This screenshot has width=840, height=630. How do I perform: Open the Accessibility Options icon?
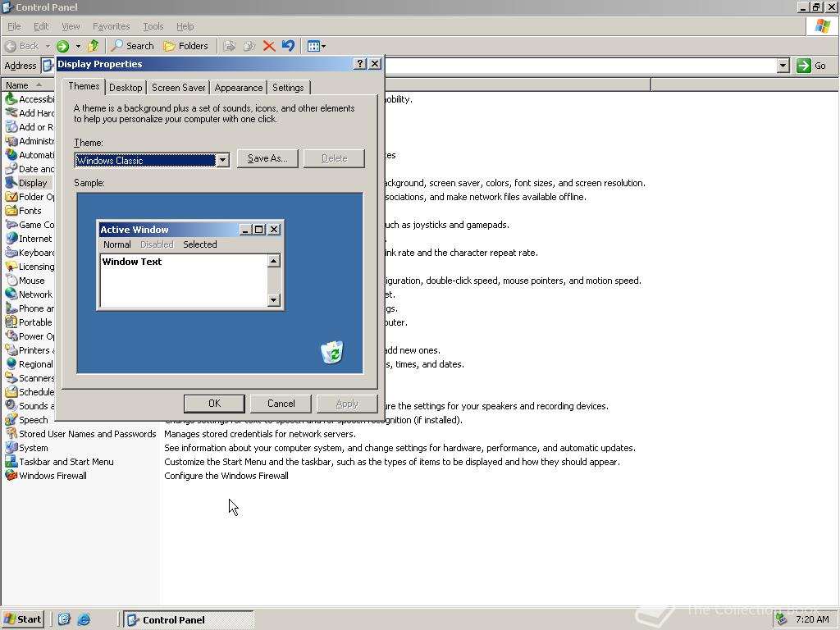tap(11, 99)
